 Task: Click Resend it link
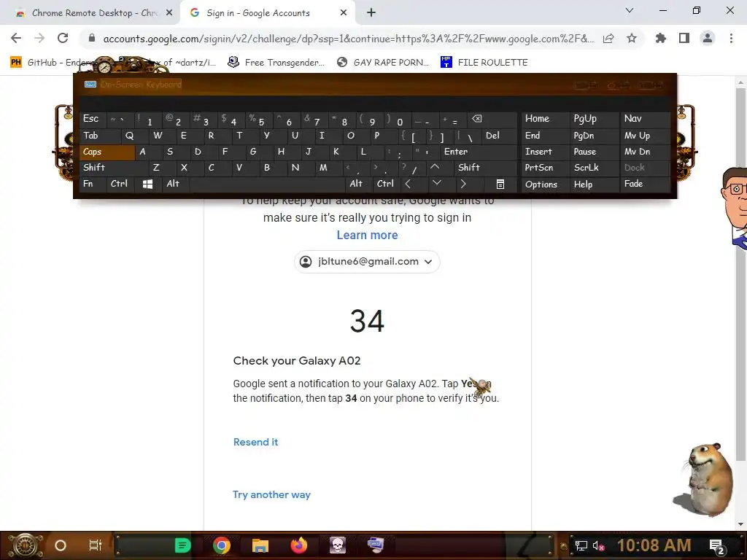click(256, 442)
